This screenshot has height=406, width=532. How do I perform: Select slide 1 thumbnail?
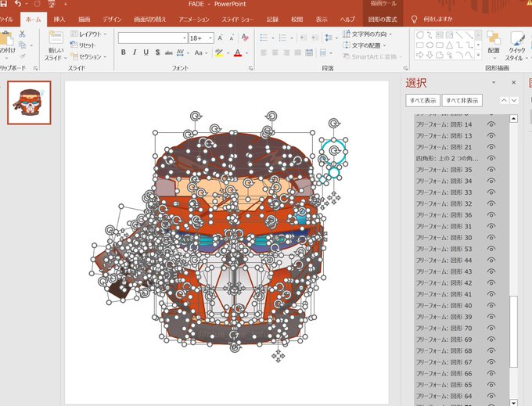pyautogui.click(x=29, y=102)
